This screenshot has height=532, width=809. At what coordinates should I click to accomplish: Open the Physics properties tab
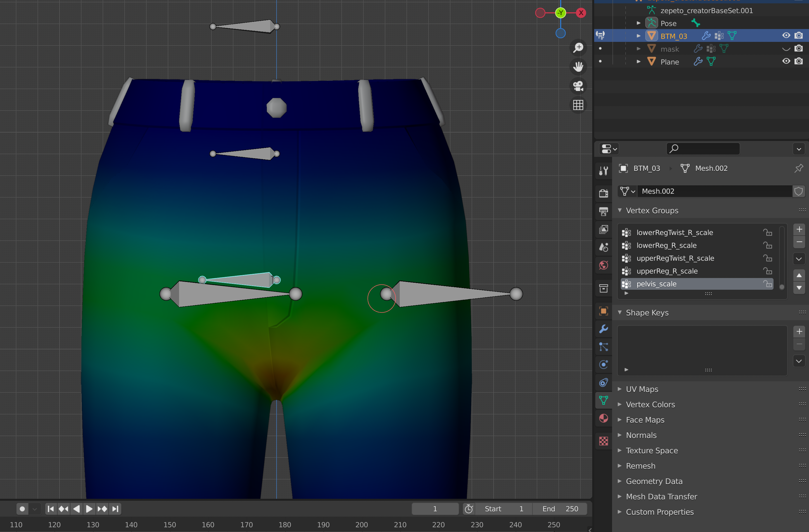pyautogui.click(x=604, y=365)
